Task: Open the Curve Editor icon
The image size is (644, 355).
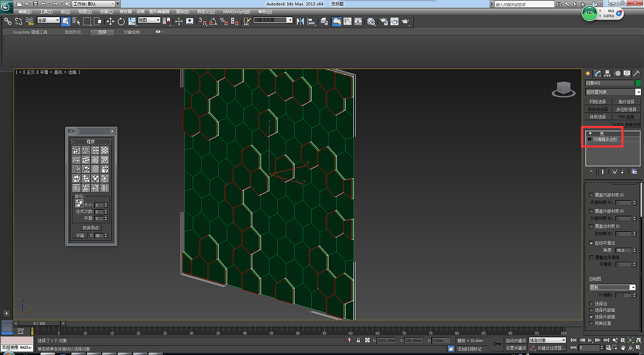Action: [x=347, y=21]
